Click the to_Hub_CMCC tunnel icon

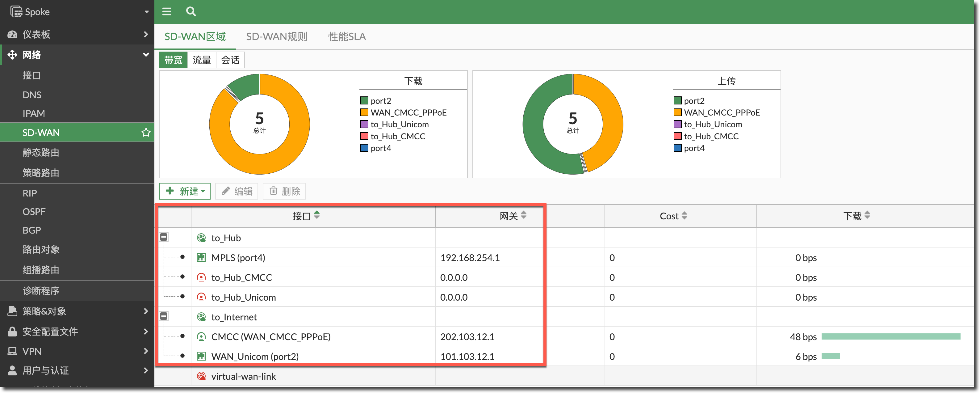[201, 278]
